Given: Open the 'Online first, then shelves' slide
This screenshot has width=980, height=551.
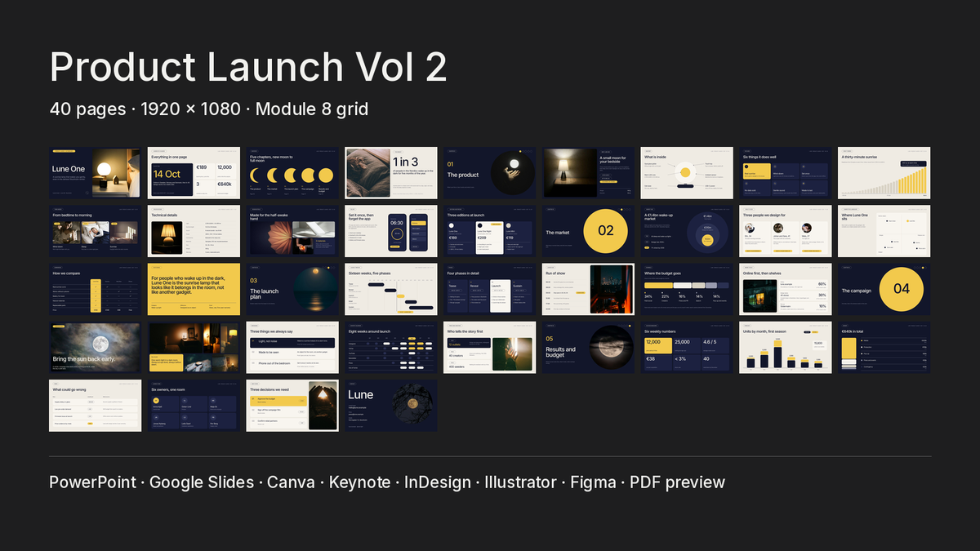Looking at the screenshot, I should coord(786,289).
